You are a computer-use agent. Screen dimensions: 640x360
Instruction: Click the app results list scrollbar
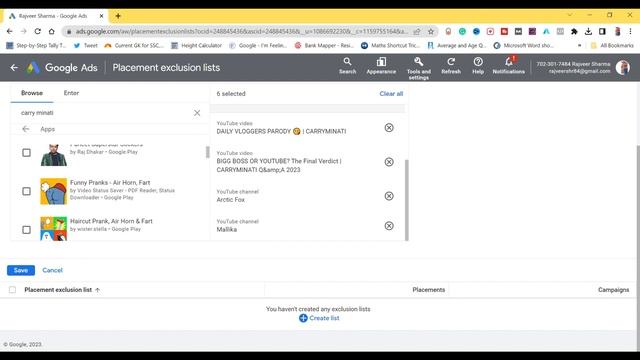pyautogui.click(x=207, y=152)
